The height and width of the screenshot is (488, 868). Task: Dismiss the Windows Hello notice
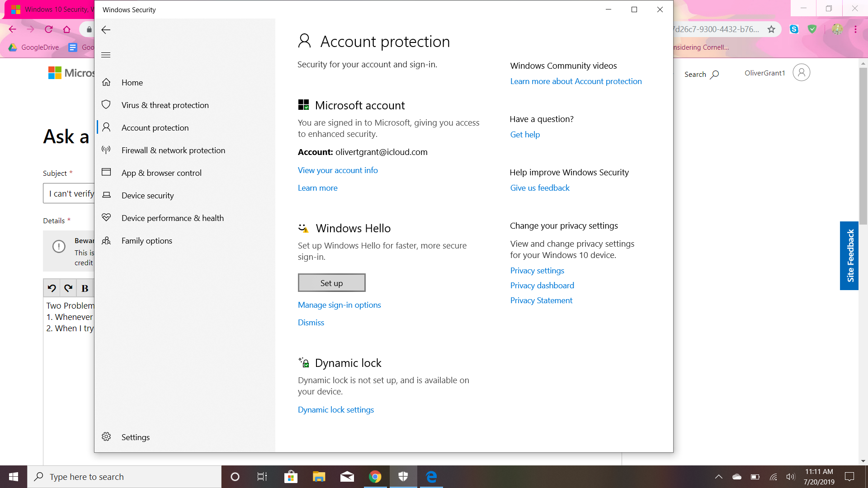(311, 323)
